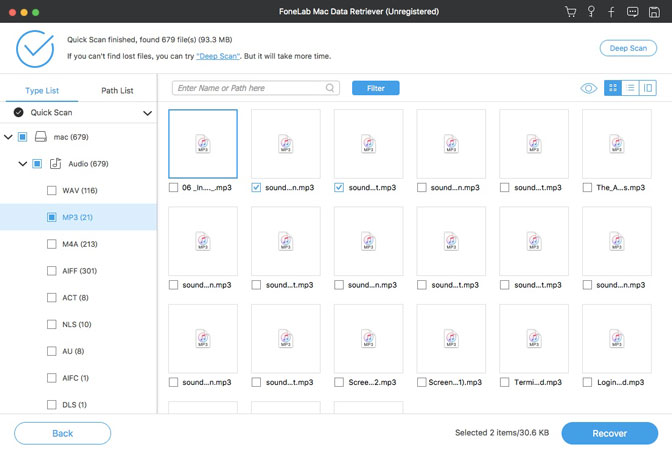Click the Back button
This screenshot has width=672, height=454.
(x=63, y=433)
